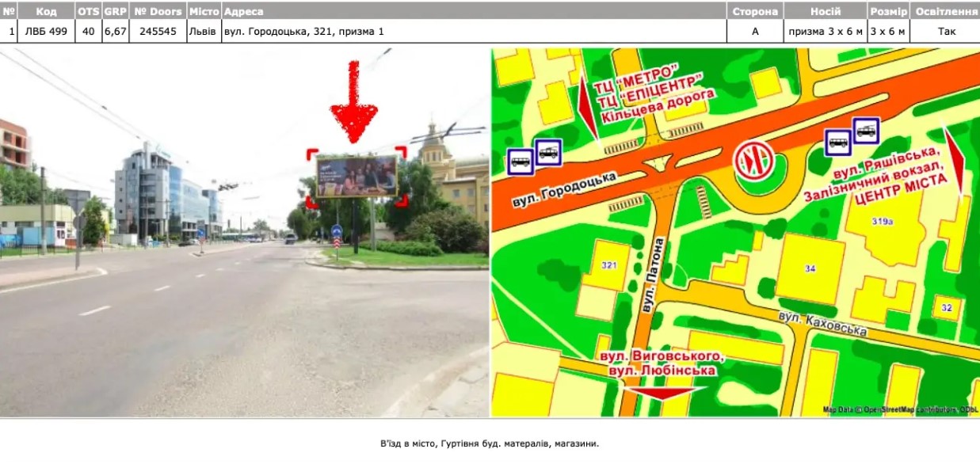
Task: Click building 321 on the map
Action: 608,264
